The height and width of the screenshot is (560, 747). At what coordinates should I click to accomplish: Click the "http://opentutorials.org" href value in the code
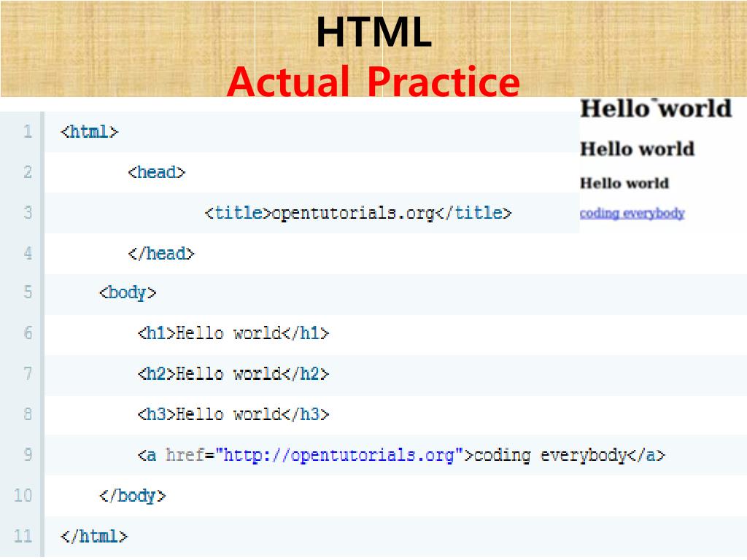(x=338, y=455)
